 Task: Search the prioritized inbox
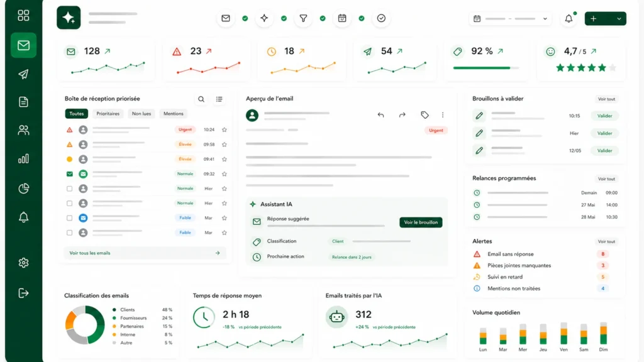[x=201, y=99]
